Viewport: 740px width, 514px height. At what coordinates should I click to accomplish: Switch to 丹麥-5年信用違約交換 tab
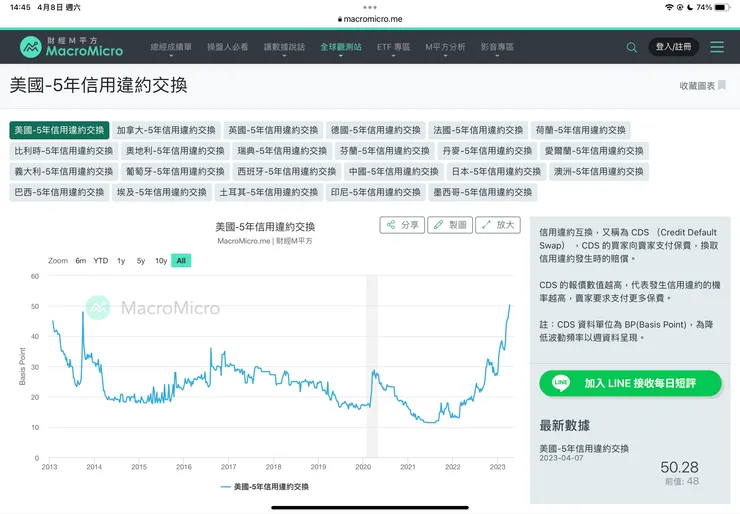click(x=487, y=151)
